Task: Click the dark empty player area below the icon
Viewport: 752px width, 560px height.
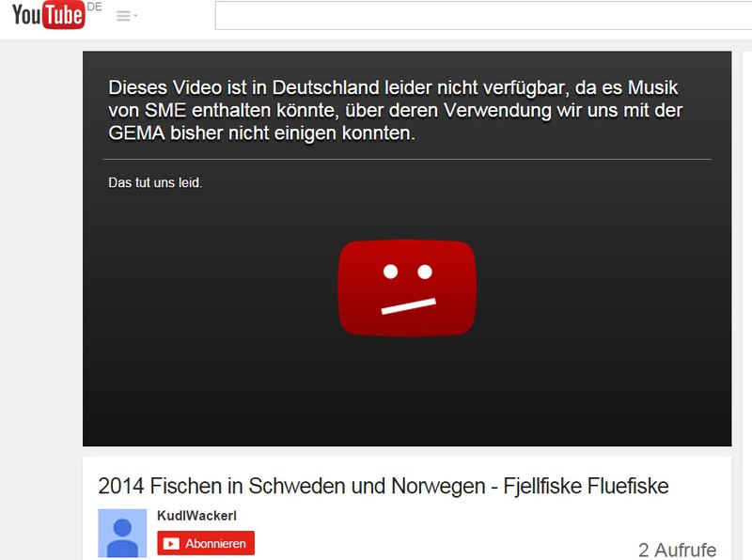Action: click(x=407, y=391)
